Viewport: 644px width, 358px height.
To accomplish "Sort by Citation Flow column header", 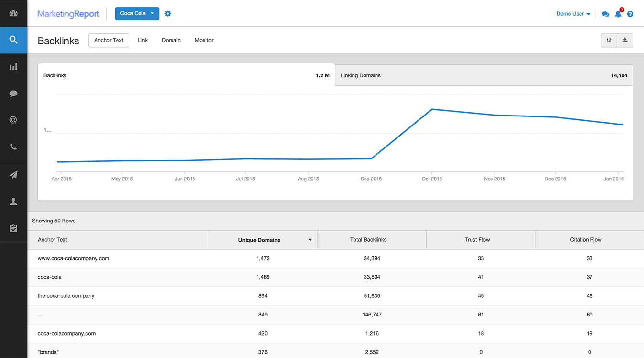I will [590, 240].
